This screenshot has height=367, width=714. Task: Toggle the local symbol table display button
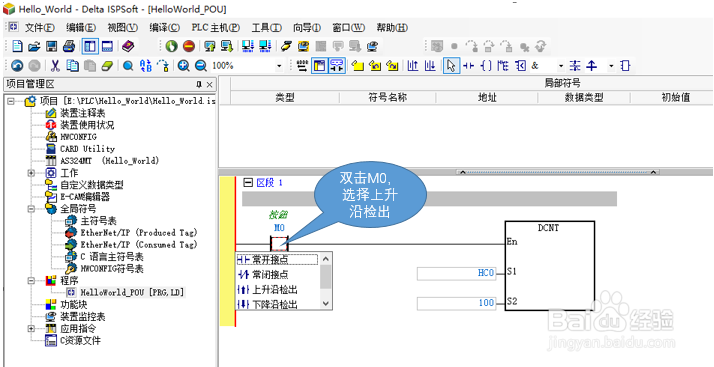point(320,66)
